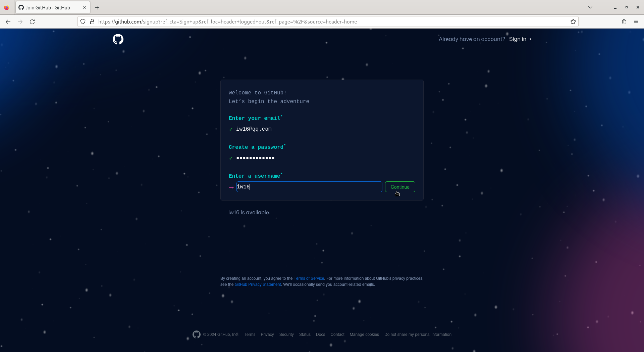
Task: Click 'Already have an account?' text
Action: pyautogui.click(x=472, y=39)
